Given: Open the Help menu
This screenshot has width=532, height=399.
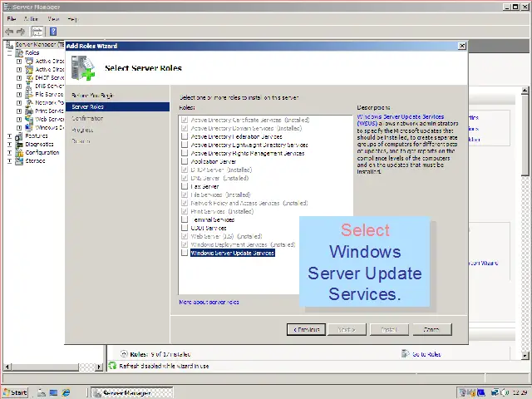Looking at the screenshot, I should 72,19.
